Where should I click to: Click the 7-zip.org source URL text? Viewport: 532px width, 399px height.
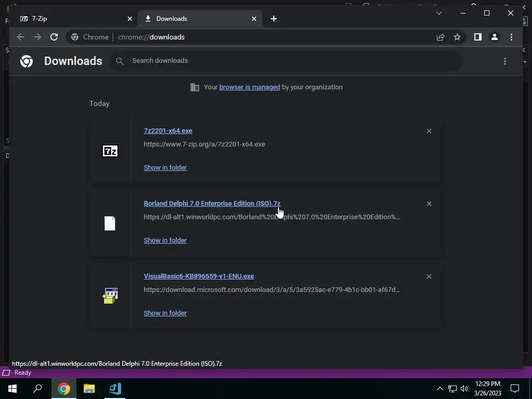[204, 144]
